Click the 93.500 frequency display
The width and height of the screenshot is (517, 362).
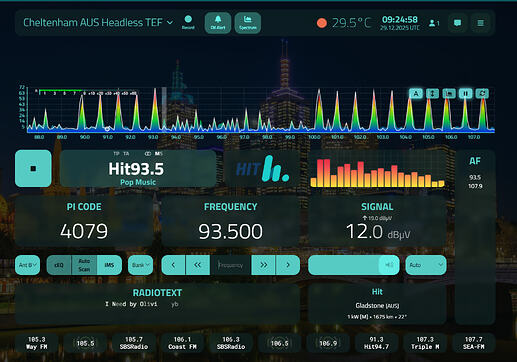tap(230, 231)
